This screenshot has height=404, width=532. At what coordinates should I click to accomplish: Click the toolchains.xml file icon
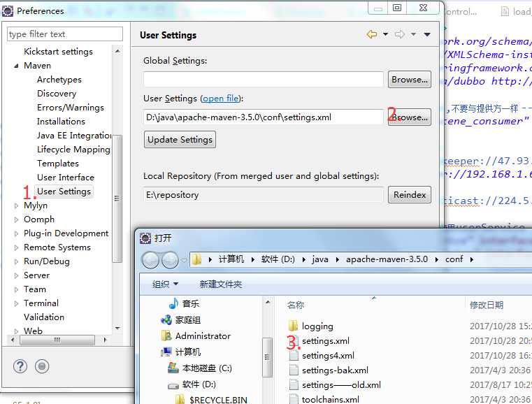click(294, 399)
